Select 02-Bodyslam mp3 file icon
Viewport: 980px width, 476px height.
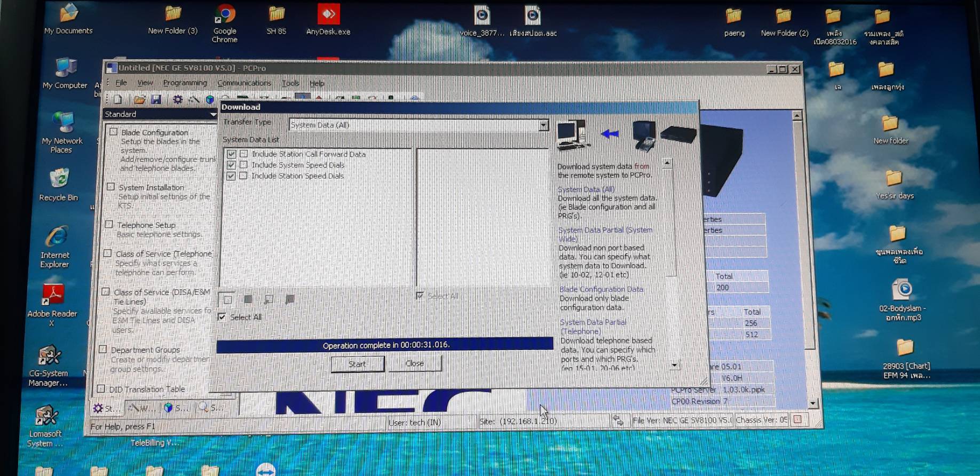[x=903, y=300]
